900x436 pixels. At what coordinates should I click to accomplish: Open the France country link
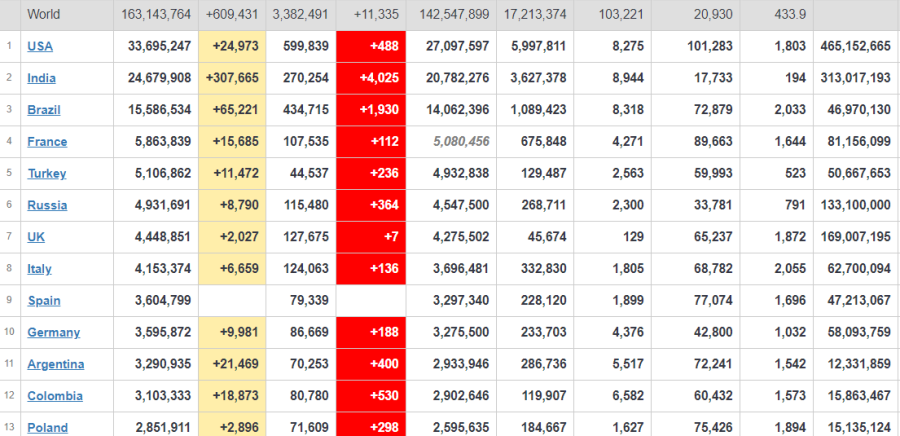tap(47, 142)
